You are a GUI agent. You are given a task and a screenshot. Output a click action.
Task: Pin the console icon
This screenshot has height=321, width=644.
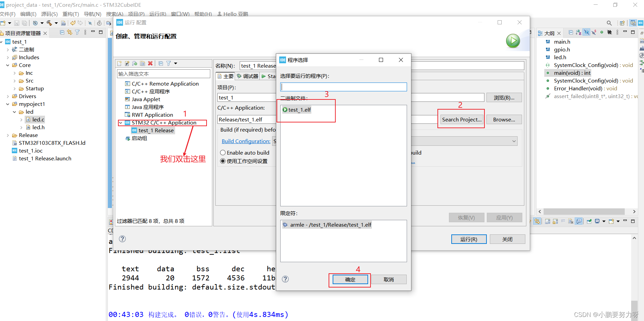point(589,221)
